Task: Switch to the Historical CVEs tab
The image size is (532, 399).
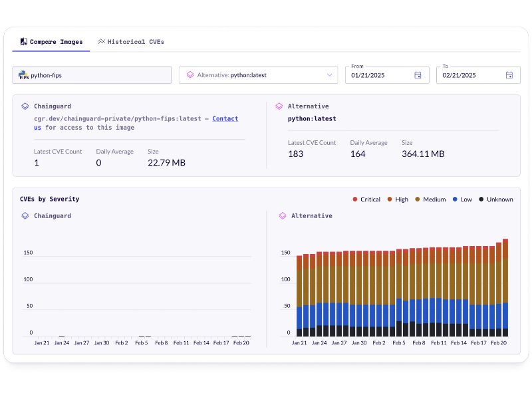Action: (x=131, y=41)
